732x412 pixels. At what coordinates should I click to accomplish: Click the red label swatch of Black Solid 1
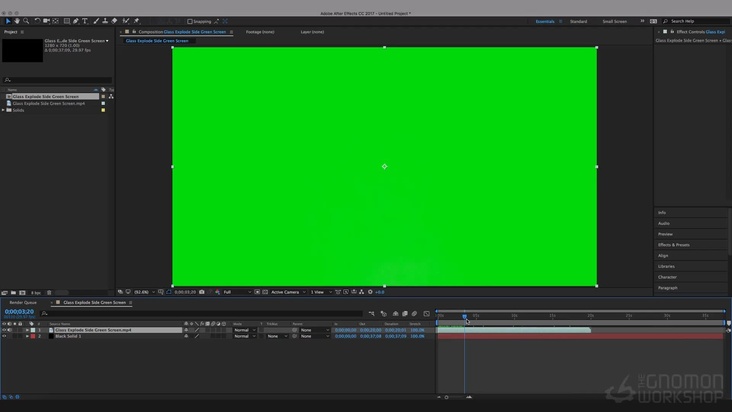point(33,336)
